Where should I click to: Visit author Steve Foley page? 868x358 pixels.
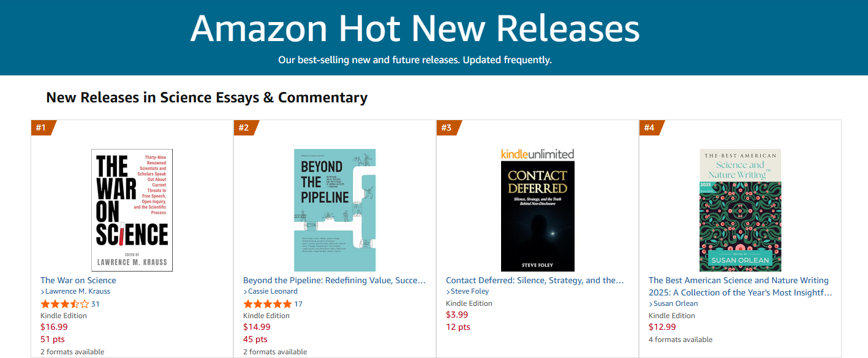point(469,291)
